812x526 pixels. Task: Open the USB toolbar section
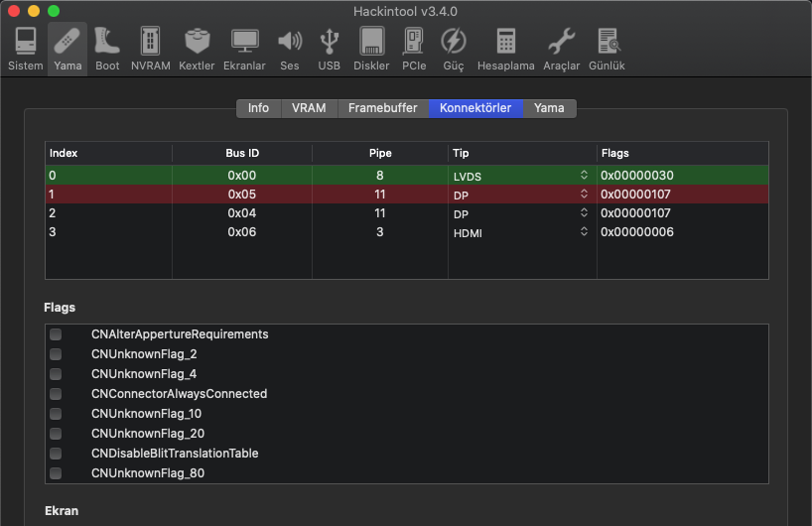(x=329, y=49)
